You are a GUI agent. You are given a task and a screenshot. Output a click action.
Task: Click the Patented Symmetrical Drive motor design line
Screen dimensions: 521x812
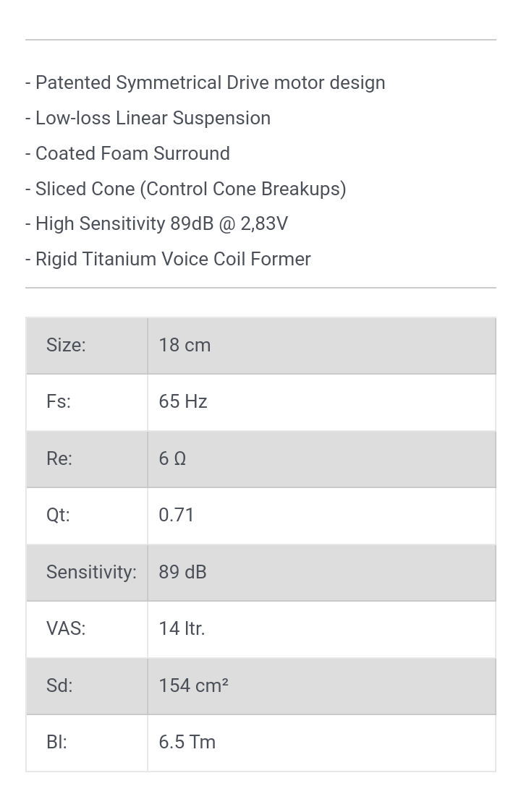coord(206,83)
